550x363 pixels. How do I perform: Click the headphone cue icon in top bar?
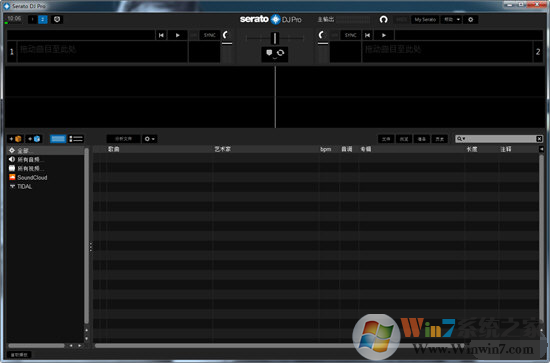click(x=383, y=20)
